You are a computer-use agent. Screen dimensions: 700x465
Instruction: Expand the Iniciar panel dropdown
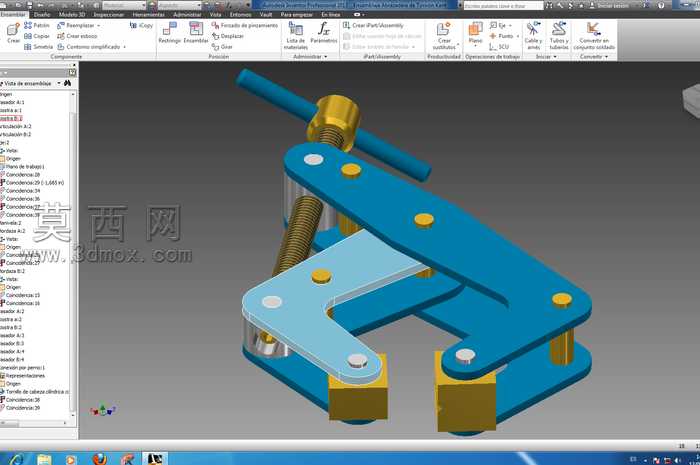pyautogui.click(x=555, y=57)
